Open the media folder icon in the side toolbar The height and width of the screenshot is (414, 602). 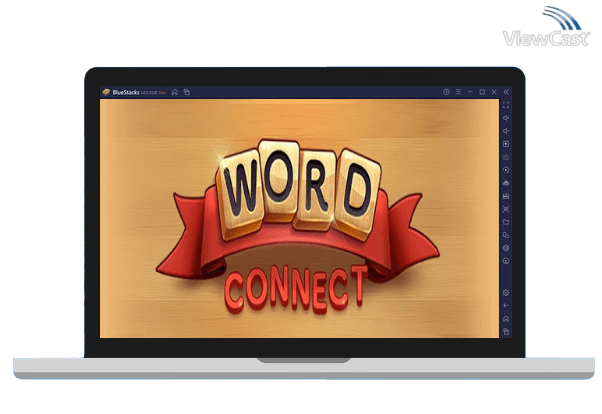tap(506, 222)
